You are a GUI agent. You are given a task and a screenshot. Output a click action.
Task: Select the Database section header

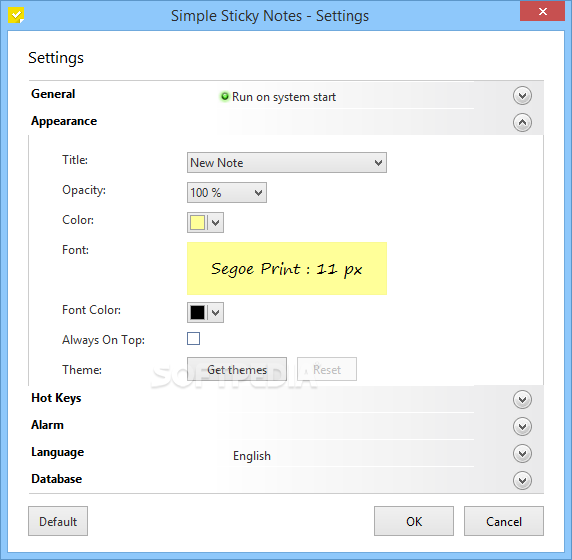click(x=57, y=479)
